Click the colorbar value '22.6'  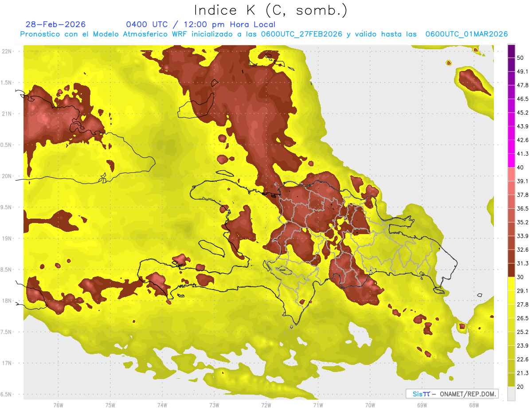pyautogui.click(x=523, y=360)
